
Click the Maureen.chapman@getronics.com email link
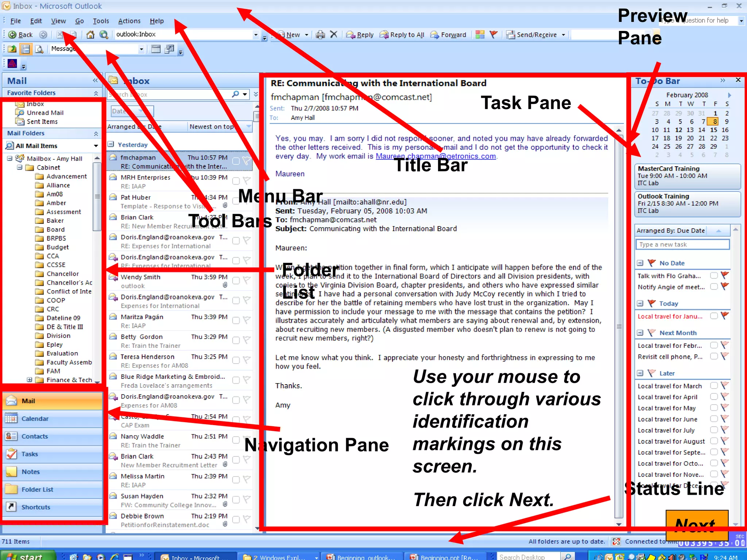[436, 156]
